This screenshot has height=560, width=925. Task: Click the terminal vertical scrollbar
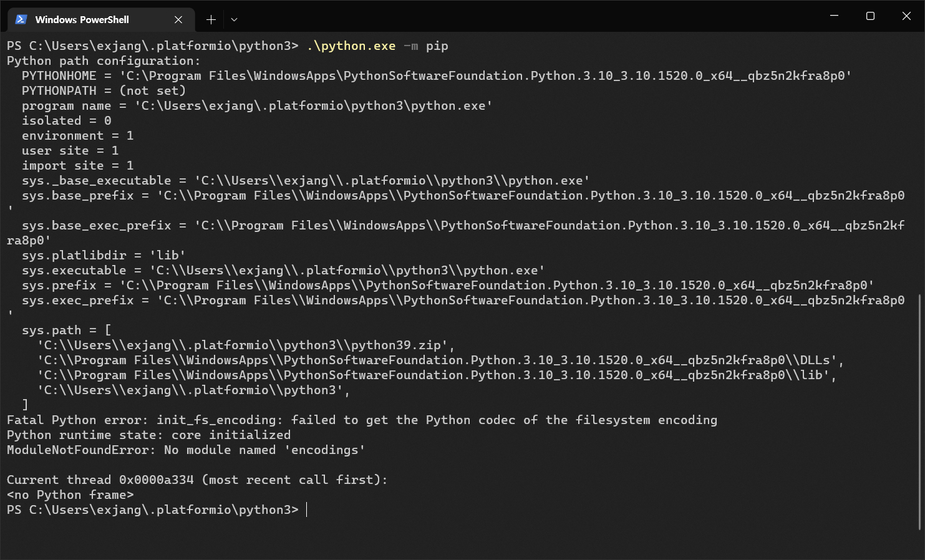[921, 412]
